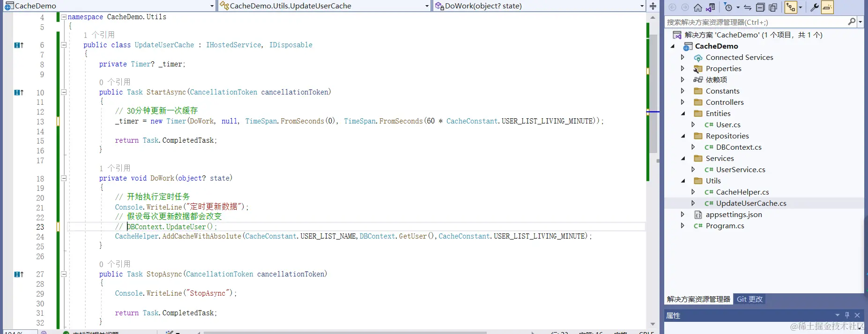Open the solution search options dropdown
Screen dimensions: 868x334
(x=860, y=22)
